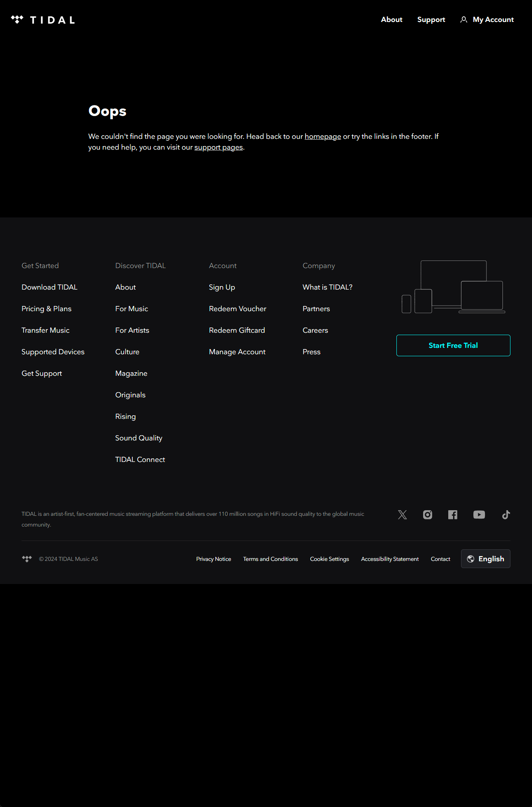The image size is (532, 807).
Task: Open Redeem Voucher link
Action: (238, 309)
